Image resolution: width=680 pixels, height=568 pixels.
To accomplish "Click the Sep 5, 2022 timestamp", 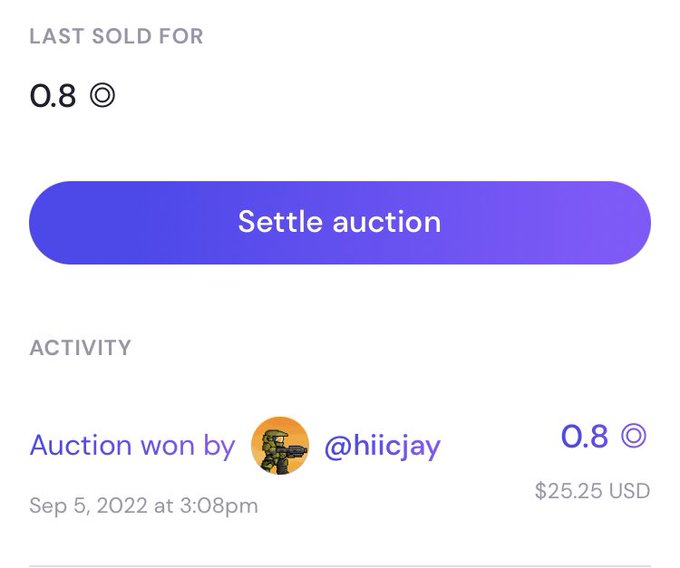I will point(143,505).
